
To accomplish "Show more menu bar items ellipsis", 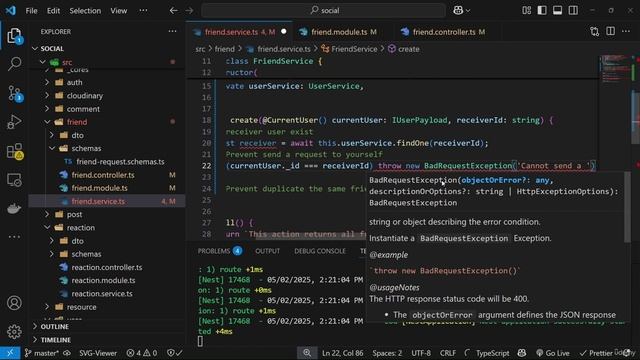I will 143,11.
